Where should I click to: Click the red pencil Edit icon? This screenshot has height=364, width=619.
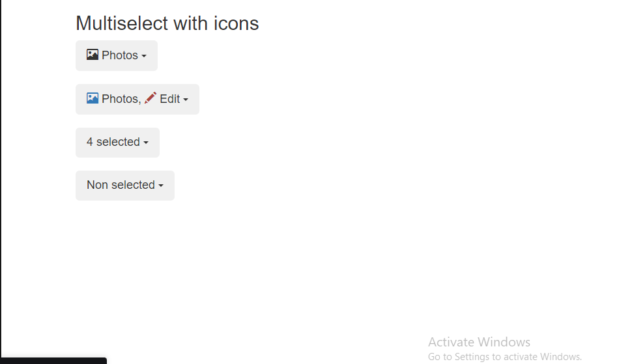(x=151, y=98)
